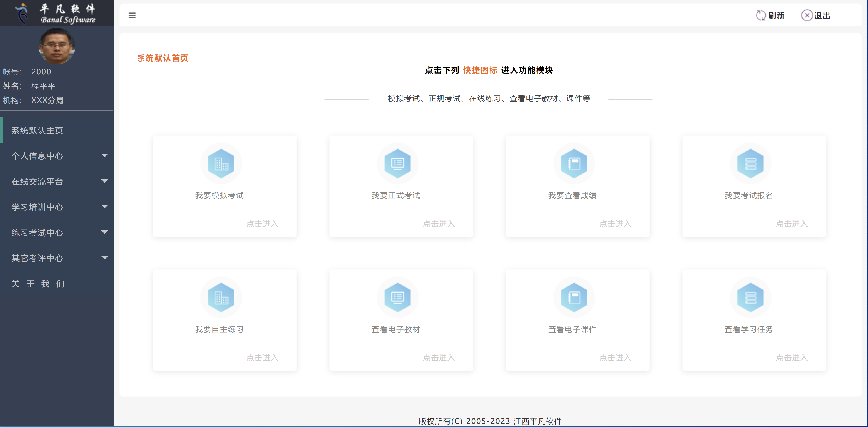
Task: Click the 系统默认首页 orange heading
Action: tap(163, 58)
